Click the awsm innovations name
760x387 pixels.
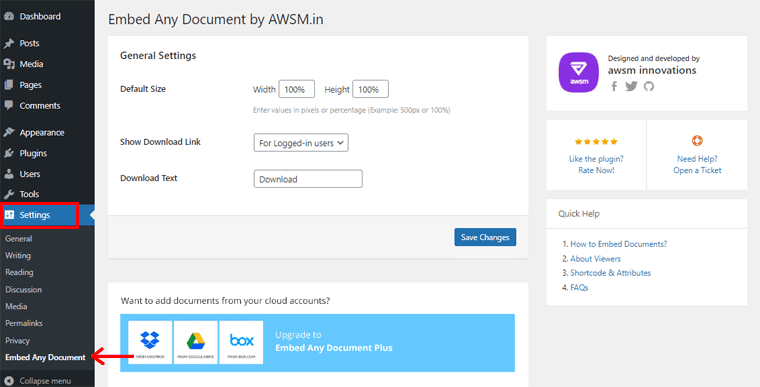[652, 70]
